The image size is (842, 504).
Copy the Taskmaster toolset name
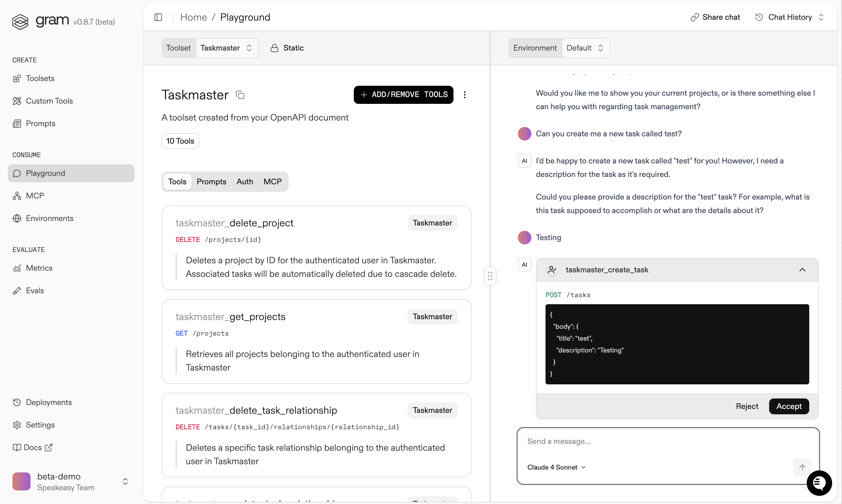point(240,95)
